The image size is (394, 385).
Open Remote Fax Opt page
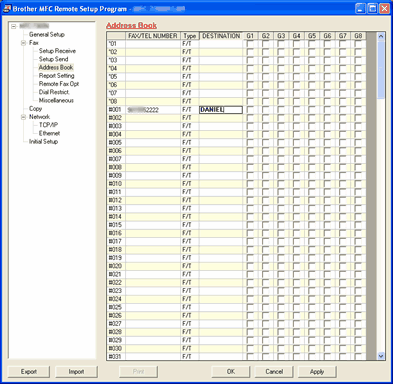(x=59, y=84)
